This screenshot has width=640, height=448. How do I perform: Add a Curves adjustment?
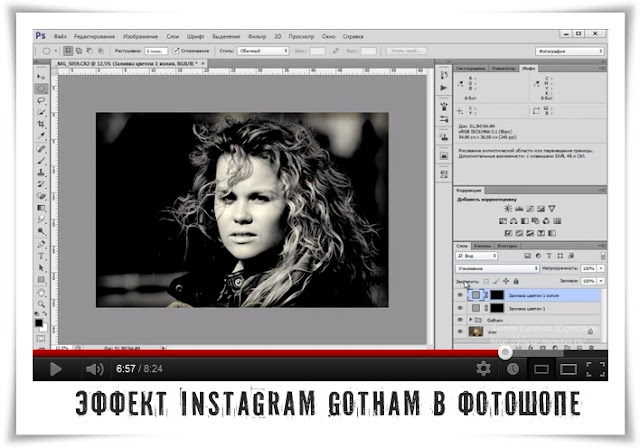coord(530,208)
